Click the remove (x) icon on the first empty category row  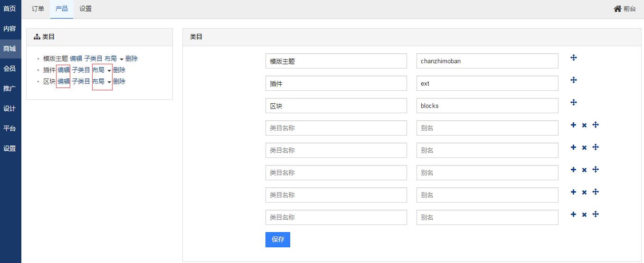[x=584, y=126]
